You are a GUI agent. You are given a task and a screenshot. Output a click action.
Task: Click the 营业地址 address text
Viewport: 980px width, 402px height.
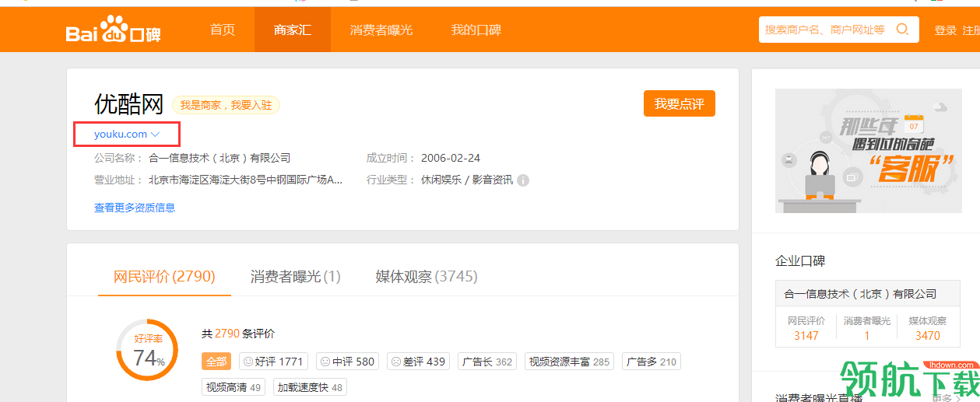(246, 180)
